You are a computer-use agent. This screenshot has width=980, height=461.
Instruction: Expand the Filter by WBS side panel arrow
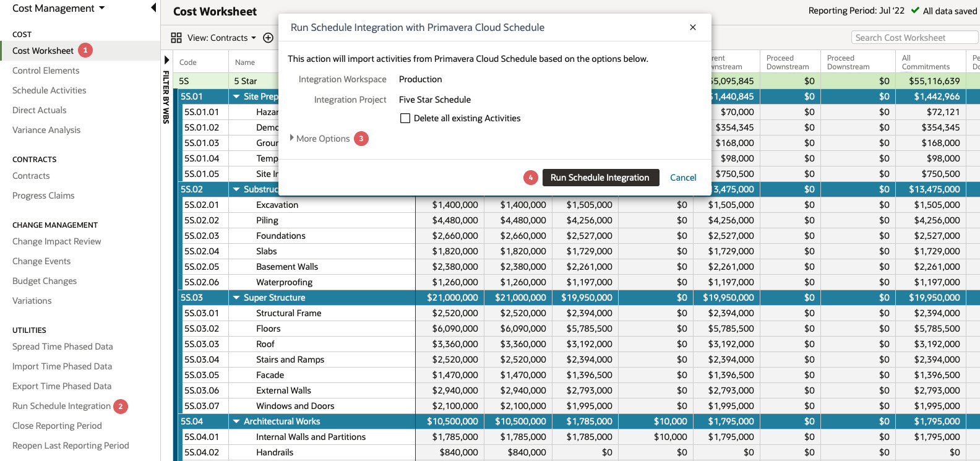166,60
